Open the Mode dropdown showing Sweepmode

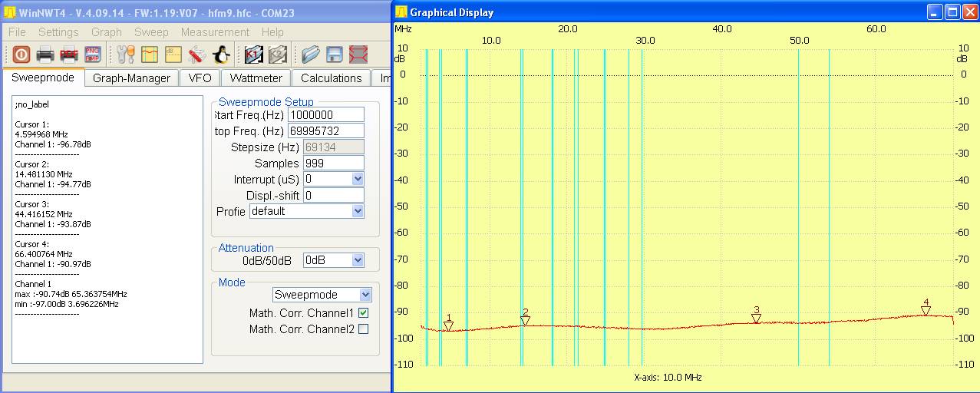click(365, 295)
